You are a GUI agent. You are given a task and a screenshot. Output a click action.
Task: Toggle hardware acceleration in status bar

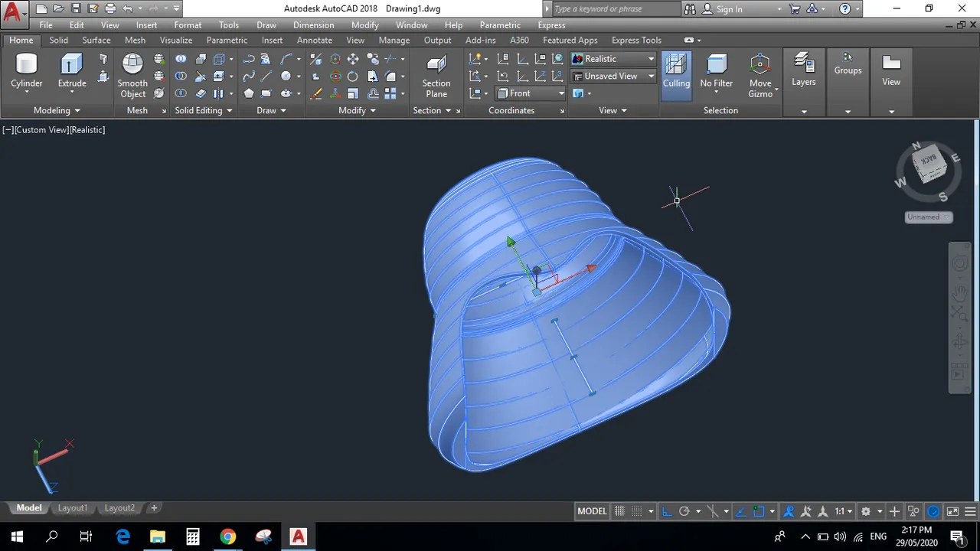[933, 511]
